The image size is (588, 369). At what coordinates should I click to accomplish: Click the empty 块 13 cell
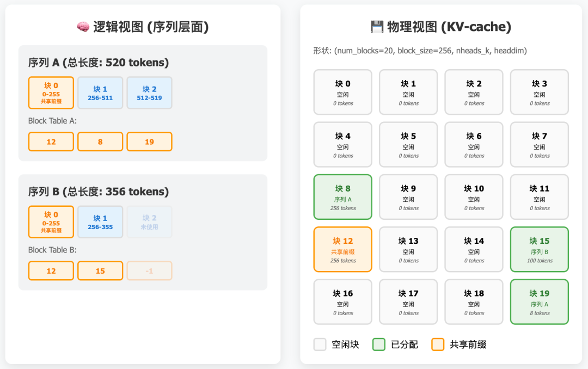pos(408,249)
